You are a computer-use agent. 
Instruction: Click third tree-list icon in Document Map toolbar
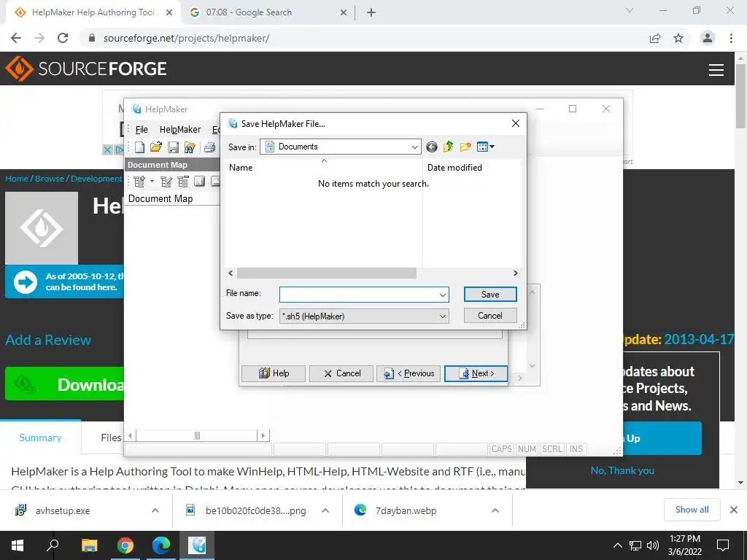tap(183, 182)
